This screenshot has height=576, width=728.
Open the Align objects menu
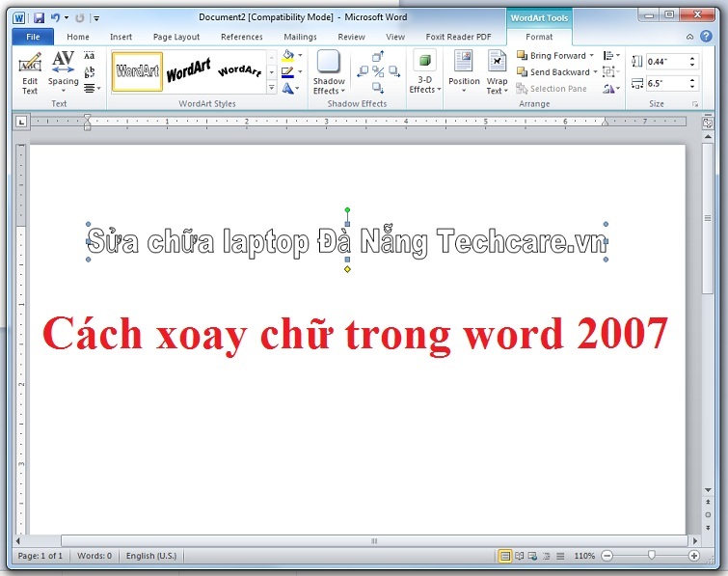pyautogui.click(x=611, y=56)
